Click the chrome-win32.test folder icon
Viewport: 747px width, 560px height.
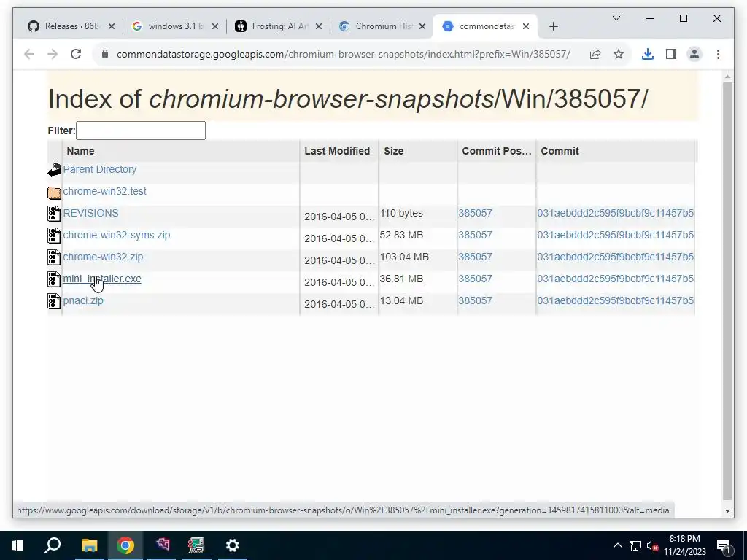pos(54,192)
